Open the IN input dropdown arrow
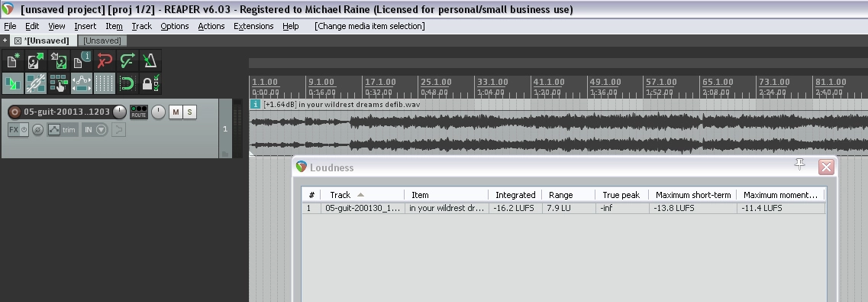 (x=102, y=130)
